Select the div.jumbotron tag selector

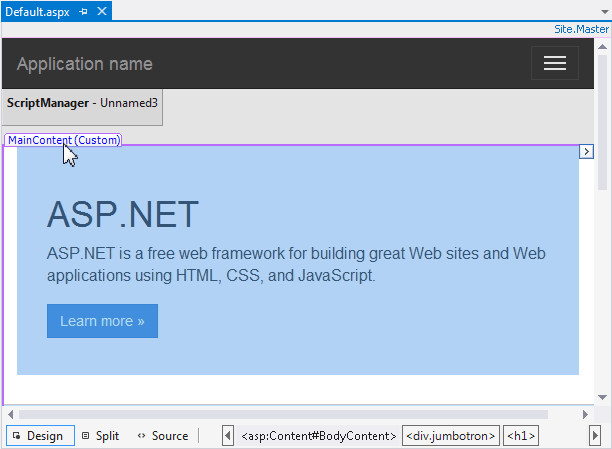pos(450,436)
